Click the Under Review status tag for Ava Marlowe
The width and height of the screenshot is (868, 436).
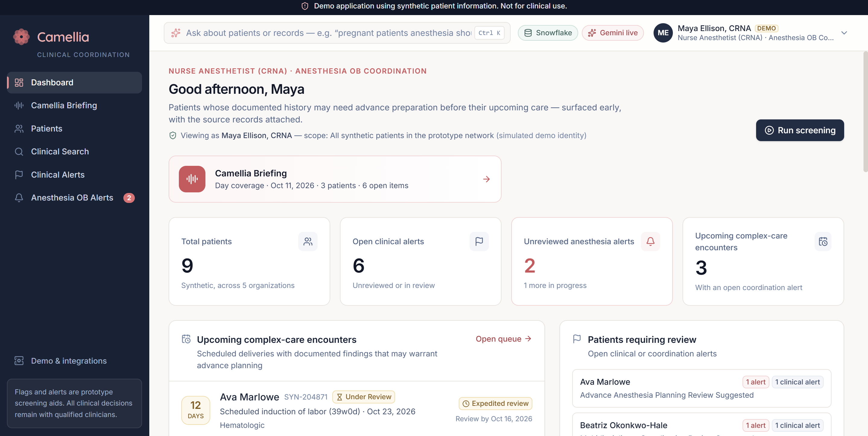pos(363,397)
